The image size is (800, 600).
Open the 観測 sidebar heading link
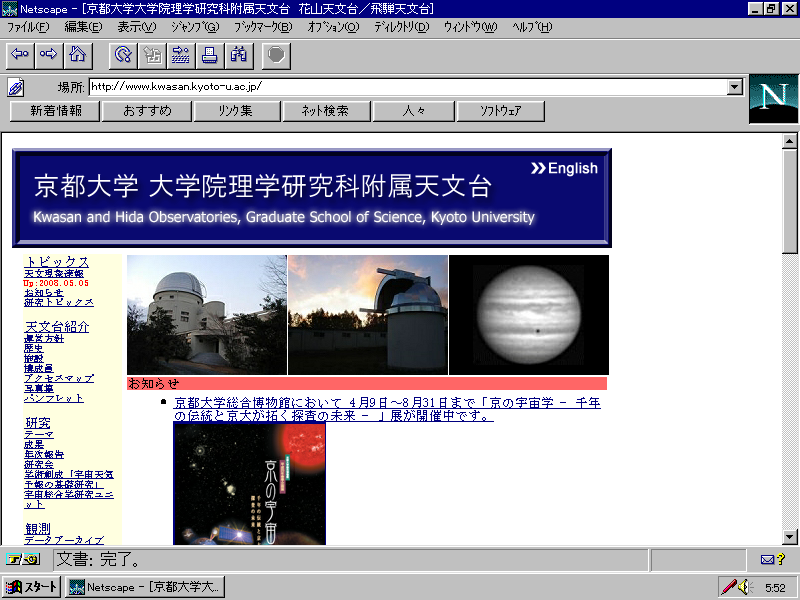pyautogui.click(x=38, y=529)
